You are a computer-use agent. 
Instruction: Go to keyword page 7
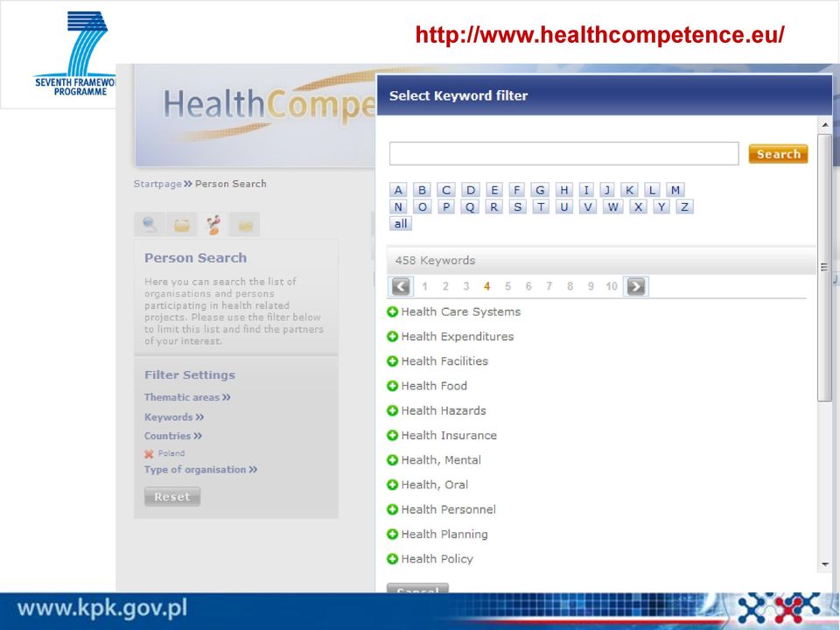[x=549, y=287]
